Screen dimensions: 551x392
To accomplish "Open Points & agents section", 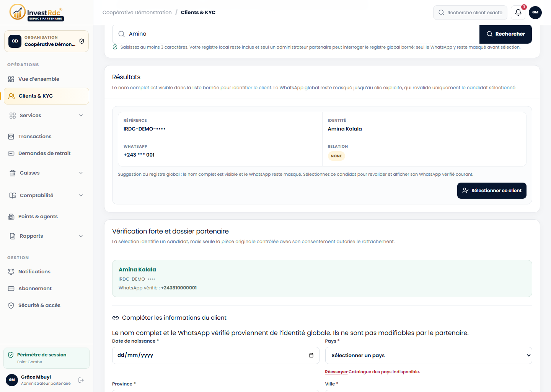I will pos(46,217).
